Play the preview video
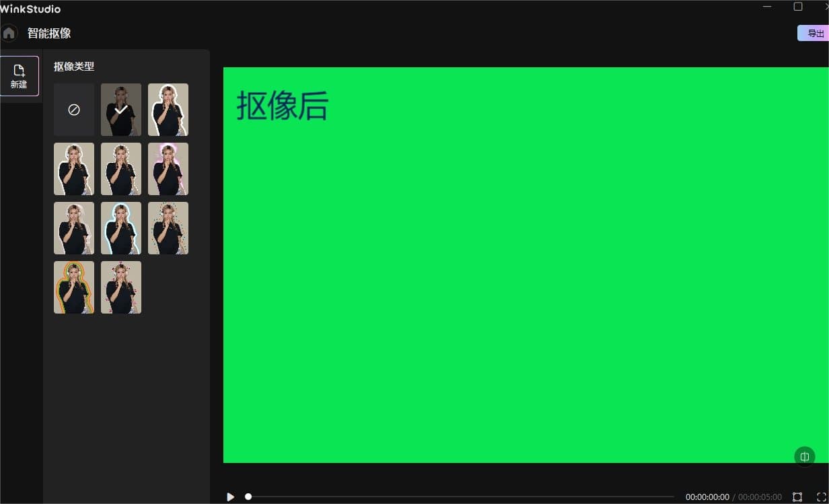 (x=230, y=497)
